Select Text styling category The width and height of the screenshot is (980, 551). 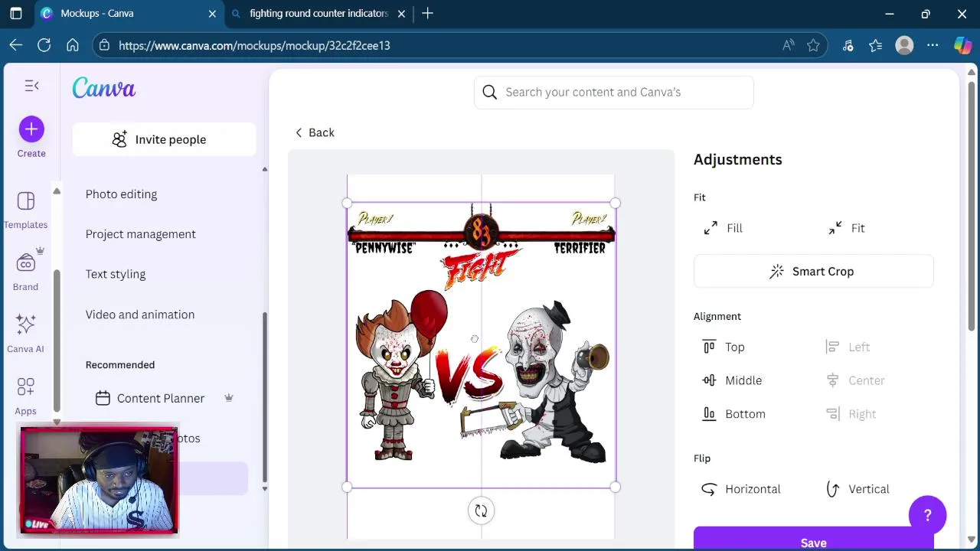click(116, 274)
